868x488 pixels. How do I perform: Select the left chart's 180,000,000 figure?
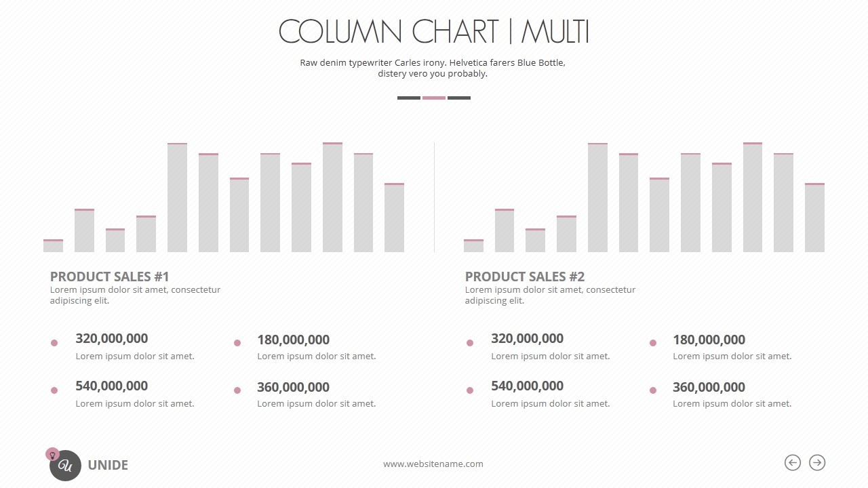(x=293, y=340)
